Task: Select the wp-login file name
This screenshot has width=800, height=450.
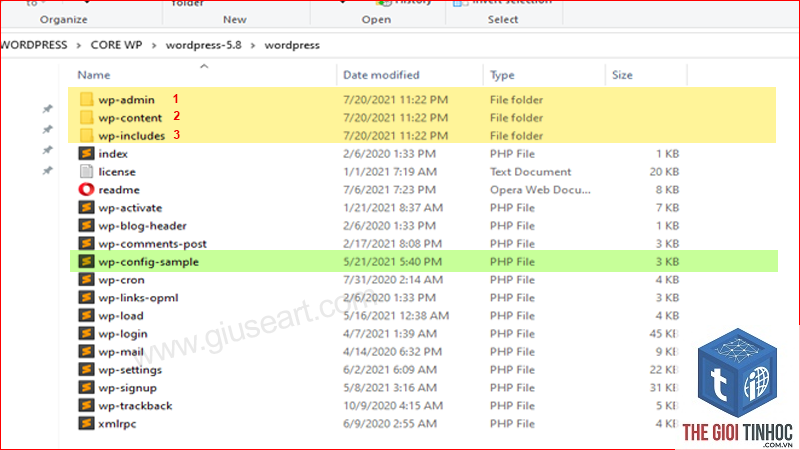Action: 123,334
